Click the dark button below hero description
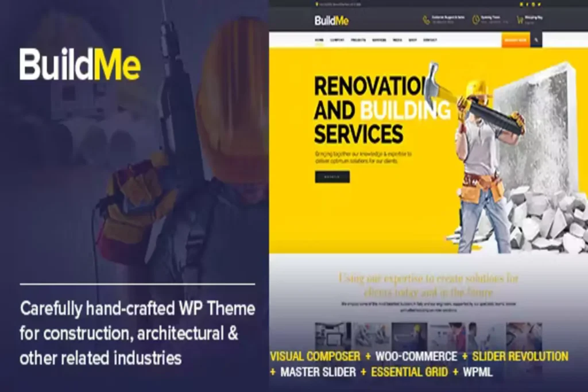 (332, 177)
